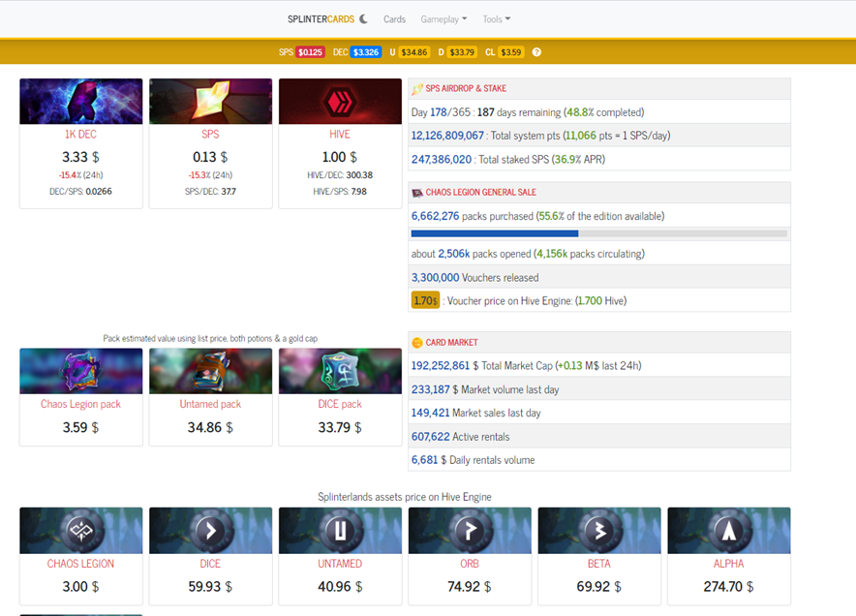Click the DEC $3.326 price badge
856x616 pixels.
click(366, 52)
